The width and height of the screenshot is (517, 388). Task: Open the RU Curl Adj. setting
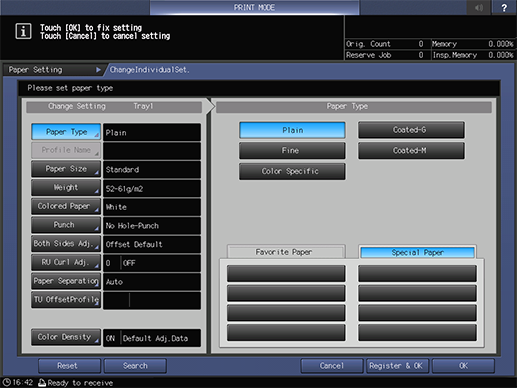pos(66,262)
